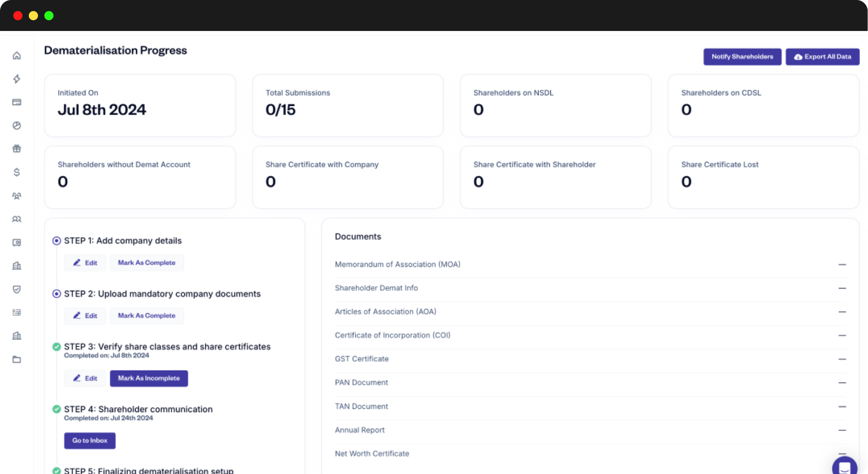The height and width of the screenshot is (474, 868).
Task: Mark STEP 1 as complete
Action: tap(146, 263)
